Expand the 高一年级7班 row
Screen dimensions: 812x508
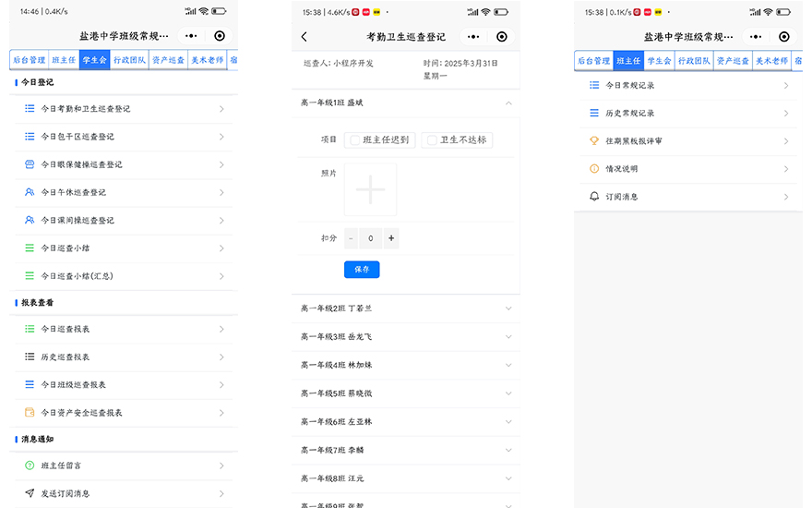405,450
